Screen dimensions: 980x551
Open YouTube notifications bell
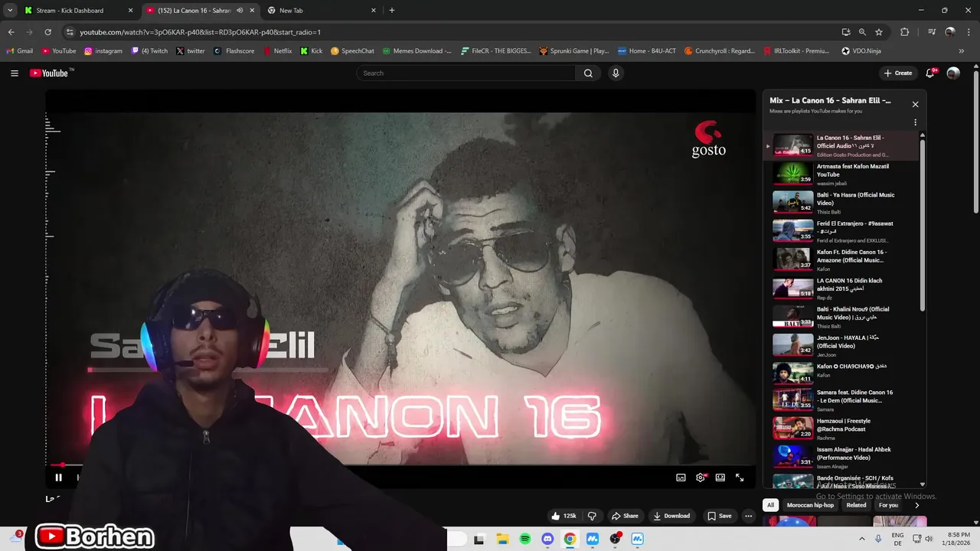click(930, 73)
